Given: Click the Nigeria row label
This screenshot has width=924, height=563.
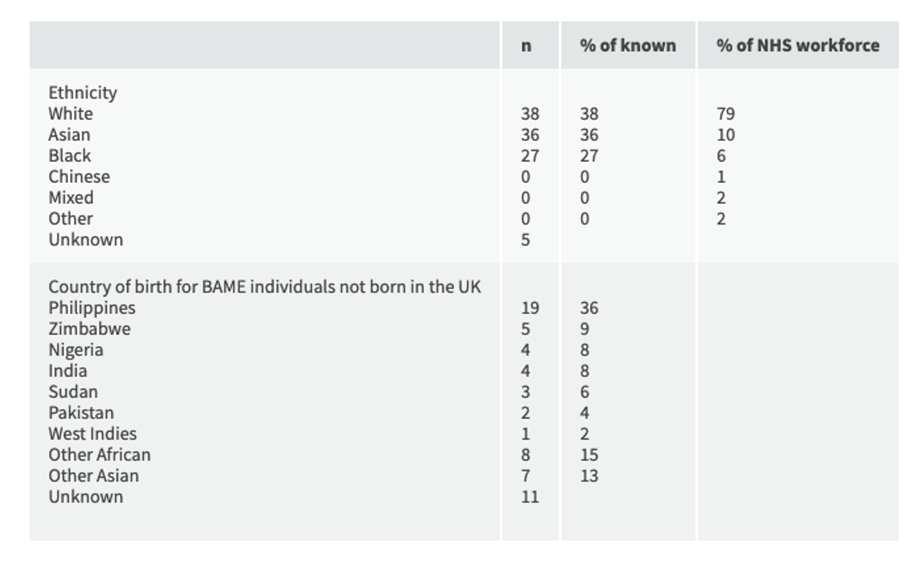Looking at the screenshot, I should (76, 350).
